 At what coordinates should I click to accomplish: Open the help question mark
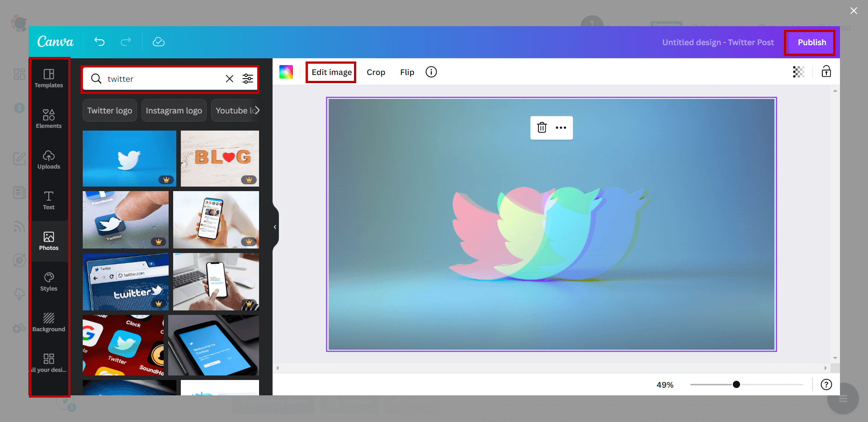point(826,384)
